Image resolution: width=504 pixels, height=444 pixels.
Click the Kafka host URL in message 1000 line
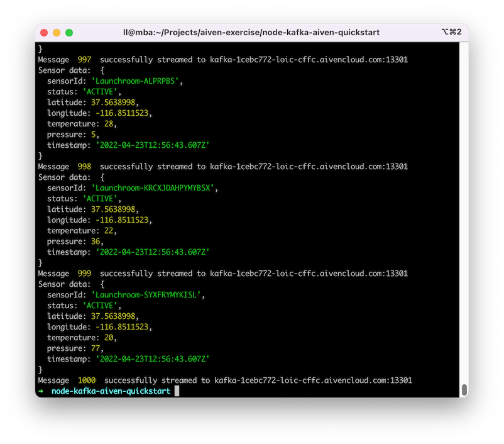click(314, 380)
